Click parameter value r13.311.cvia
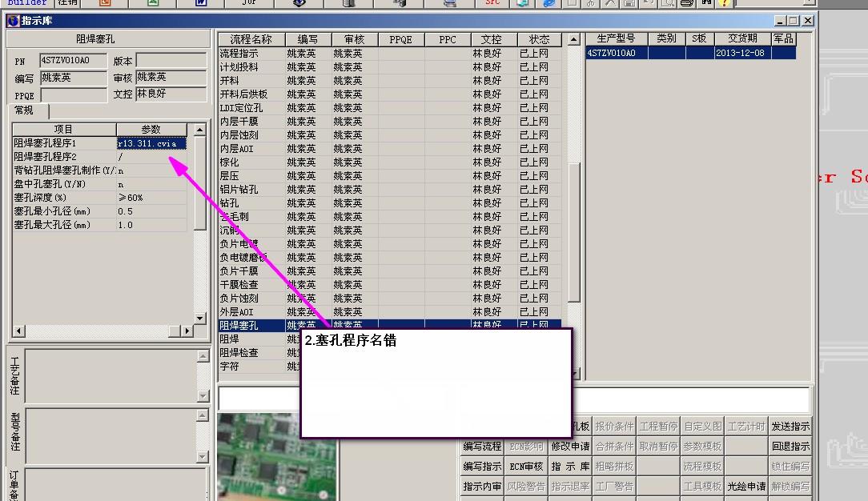 [151, 143]
